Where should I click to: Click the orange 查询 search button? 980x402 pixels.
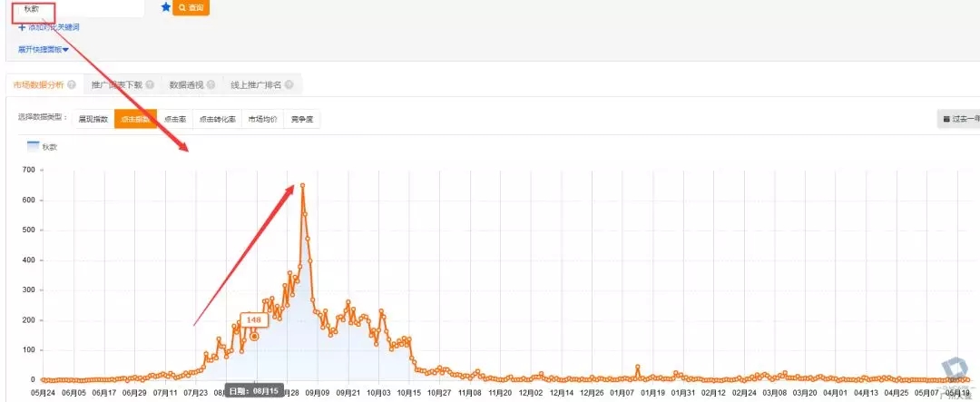point(191,7)
